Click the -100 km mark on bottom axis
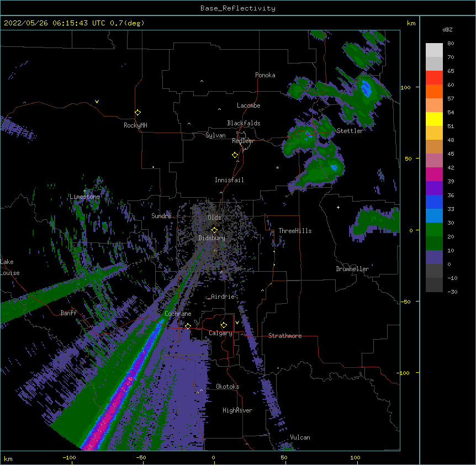The image size is (476, 465). coord(69,457)
